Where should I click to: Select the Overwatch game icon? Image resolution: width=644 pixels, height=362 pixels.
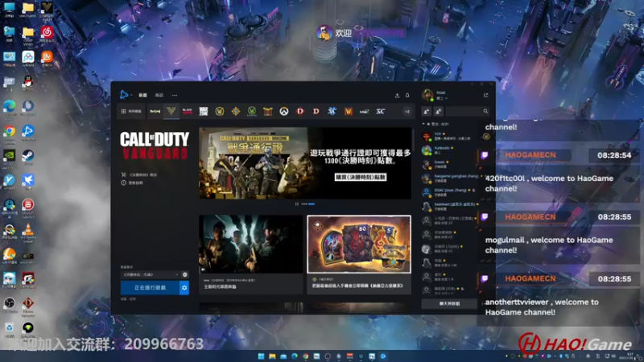(284, 111)
